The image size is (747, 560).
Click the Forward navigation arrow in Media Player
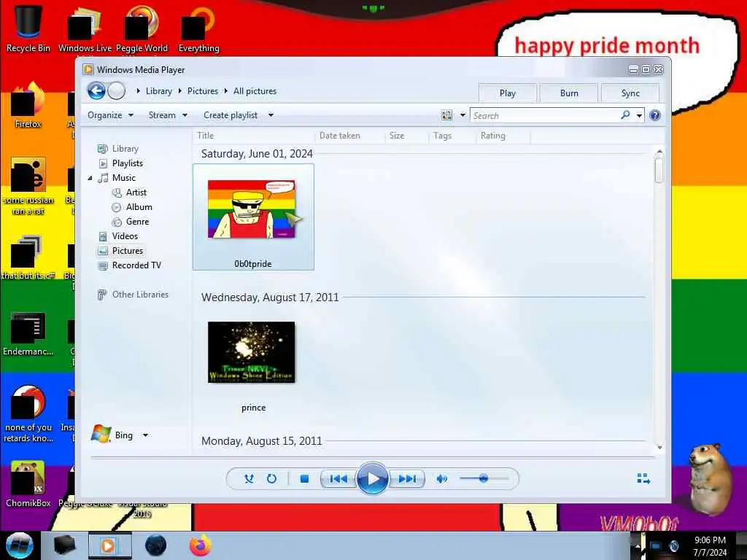click(x=116, y=90)
